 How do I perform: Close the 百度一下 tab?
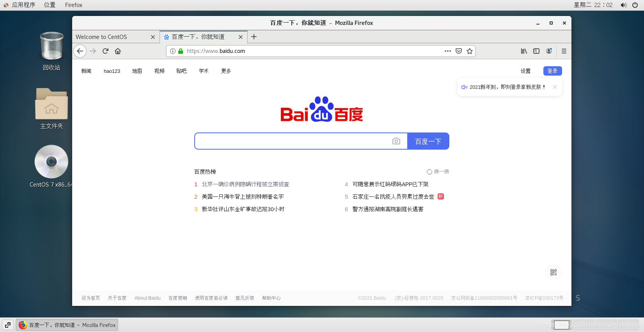(241, 37)
